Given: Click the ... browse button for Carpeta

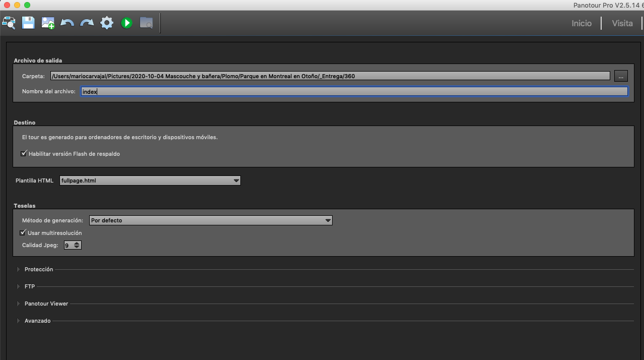Looking at the screenshot, I should [x=621, y=76].
